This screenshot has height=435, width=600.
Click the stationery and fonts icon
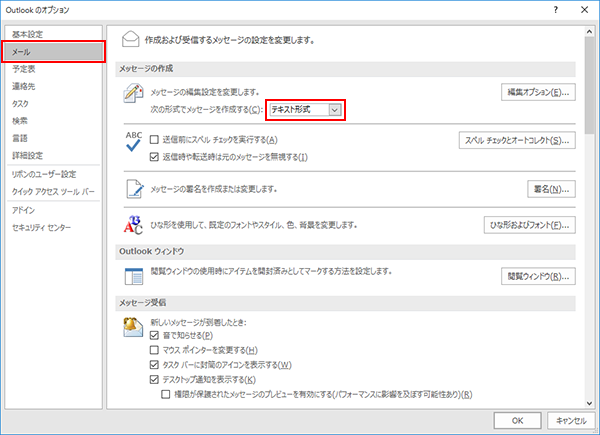[133, 224]
